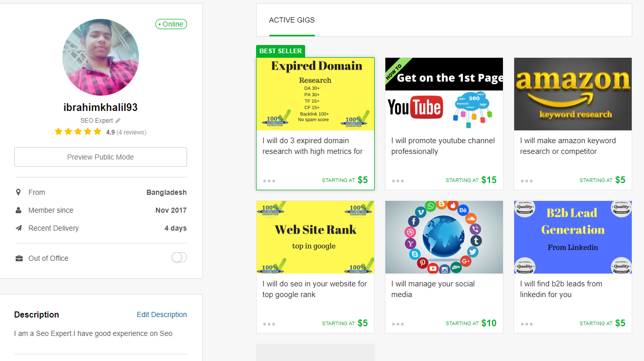The width and height of the screenshot is (644, 361).
Task: Click the $5 price on expired domain gig
Action: click(363, 180)
